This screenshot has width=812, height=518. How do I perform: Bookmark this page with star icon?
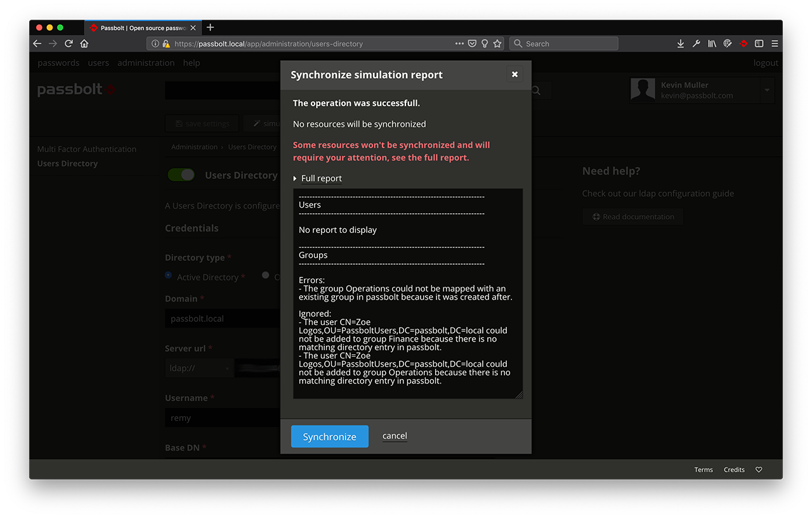click(x=497, y=44)
